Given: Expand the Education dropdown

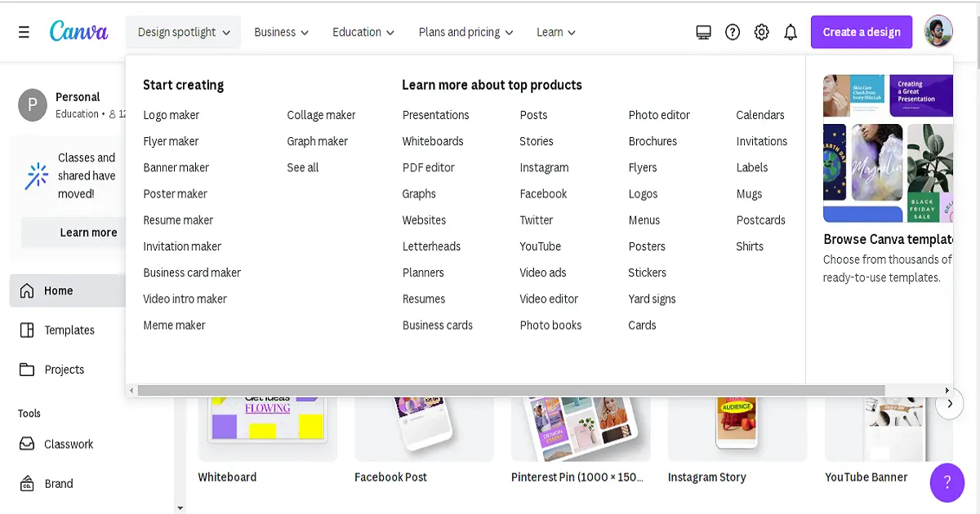Looking at the screenshot, I should tap(363, 32).
